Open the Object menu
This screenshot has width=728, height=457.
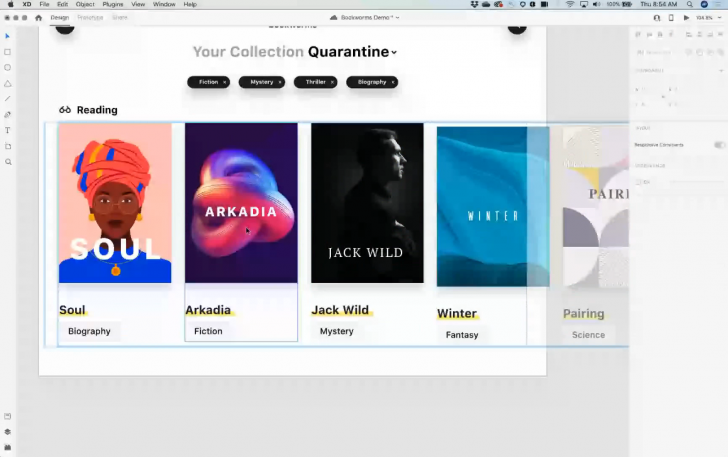85,4
